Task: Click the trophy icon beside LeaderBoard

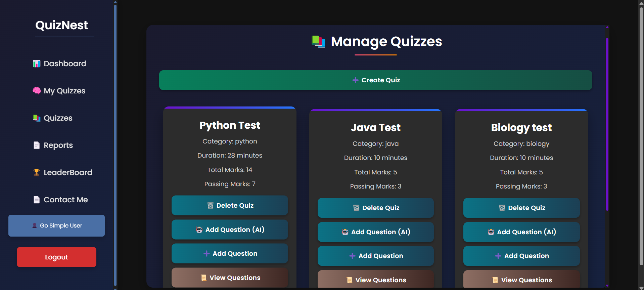Action: pos(36,172)
